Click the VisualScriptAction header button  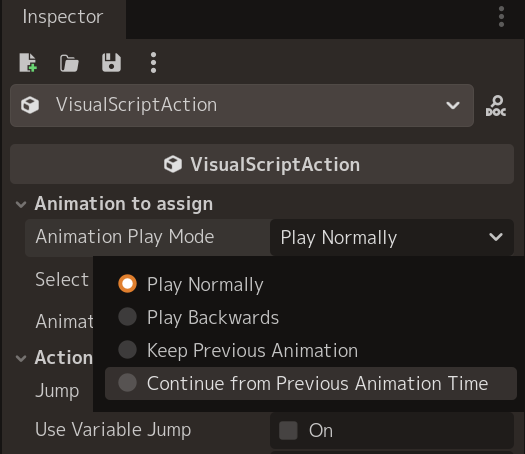tap(262, 164)
